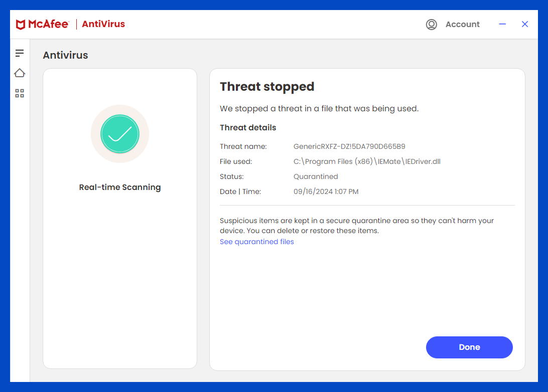The height and width of the screenshot is (392, 548).
Task: Click the green real-time scanning checkmark
Action: click(x=120, y=134)
